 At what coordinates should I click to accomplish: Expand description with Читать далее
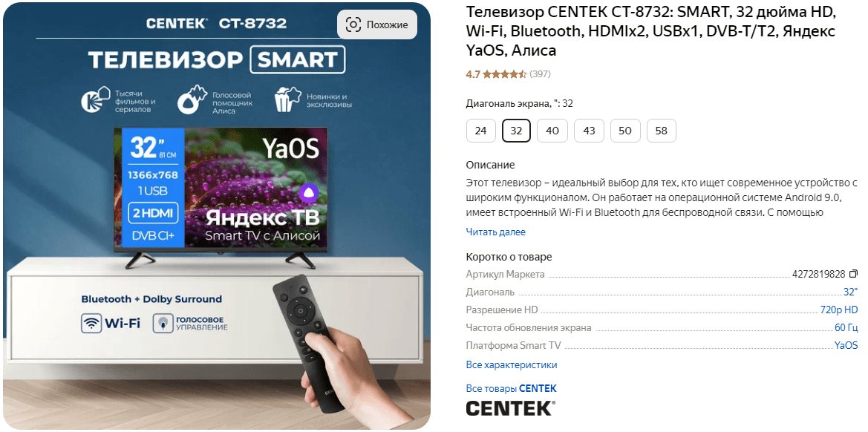tap(495, 232)
